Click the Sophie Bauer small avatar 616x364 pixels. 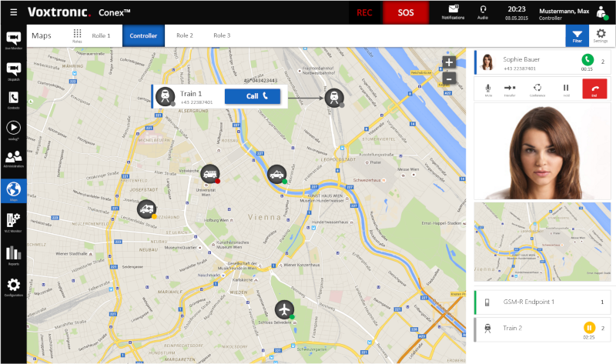tap(487, 62)
